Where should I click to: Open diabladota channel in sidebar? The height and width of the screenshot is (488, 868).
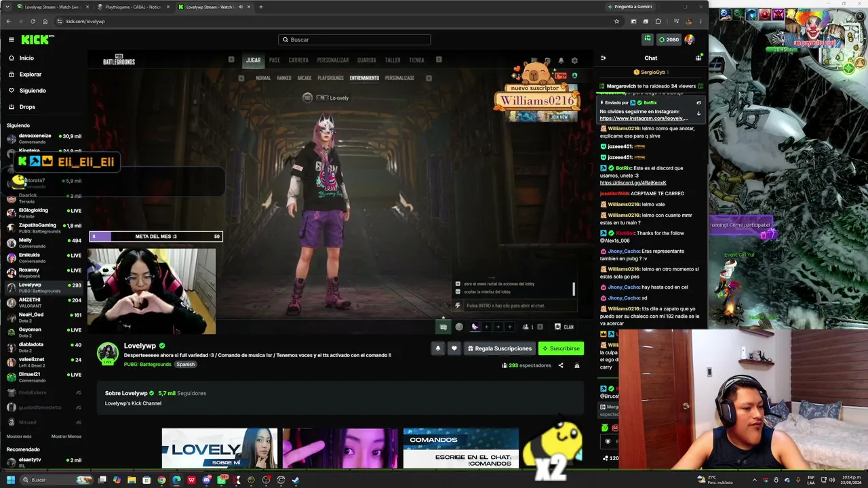[43, 347]
